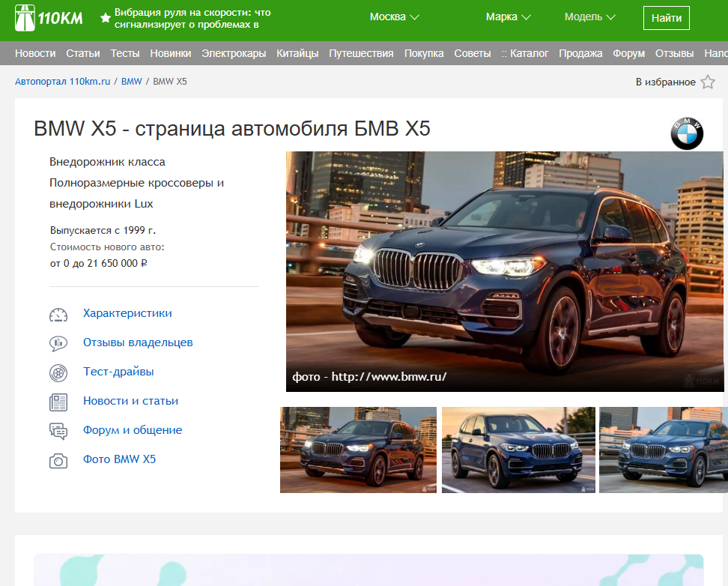
Task: Open the Характеристики link
Action: coord(127,313)
